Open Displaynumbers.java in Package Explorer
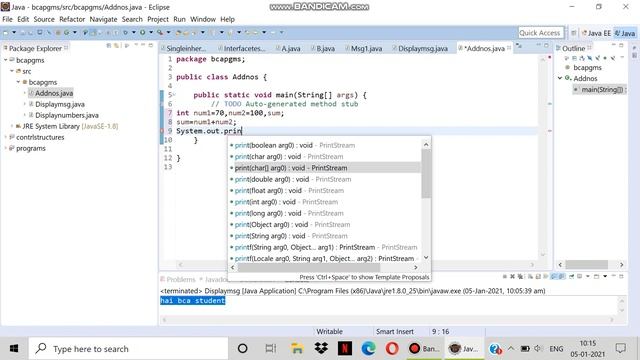Image resolution: width=640 pixels, height=360 pixels. click(67, 115)
